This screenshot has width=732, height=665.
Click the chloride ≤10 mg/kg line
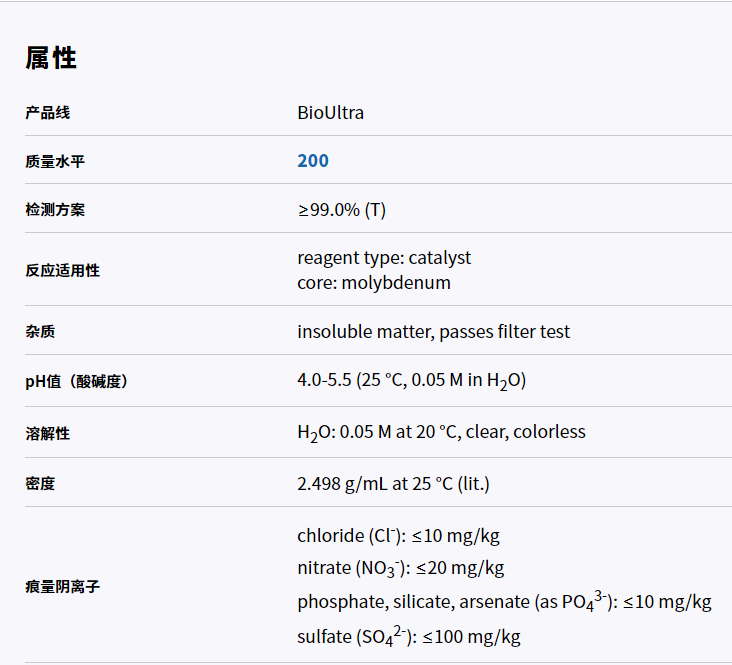tap(398, 535)
